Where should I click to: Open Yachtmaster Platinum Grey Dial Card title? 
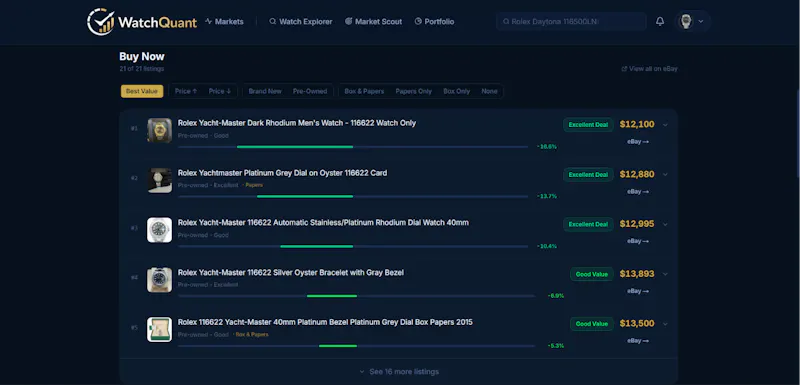pos(282,173)
